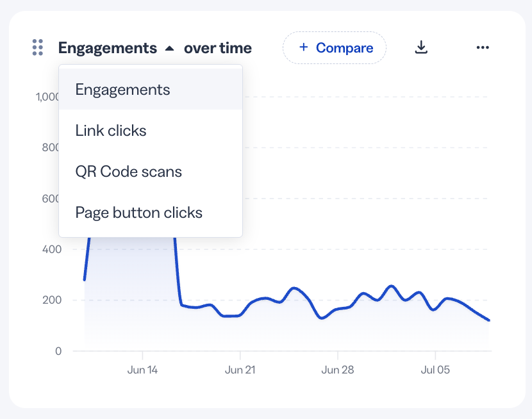Download the chart data
This screenshot has height=419, width=532.
[x=421, y=47]
